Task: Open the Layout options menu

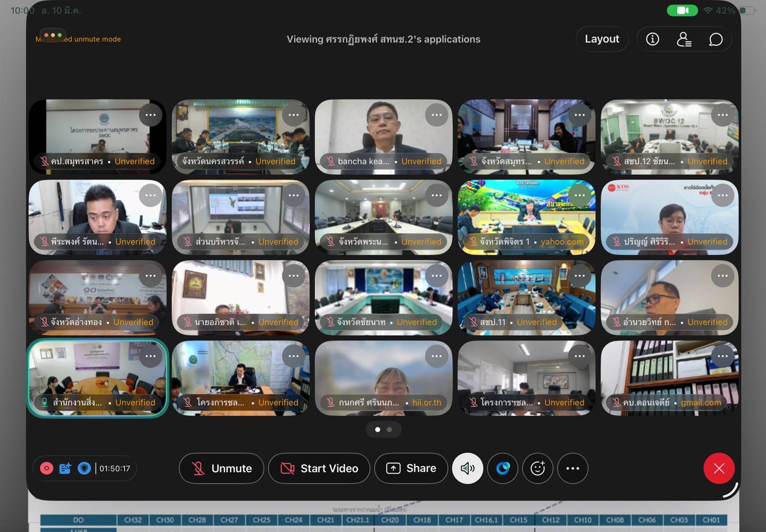Action: (x=601, y=39)
